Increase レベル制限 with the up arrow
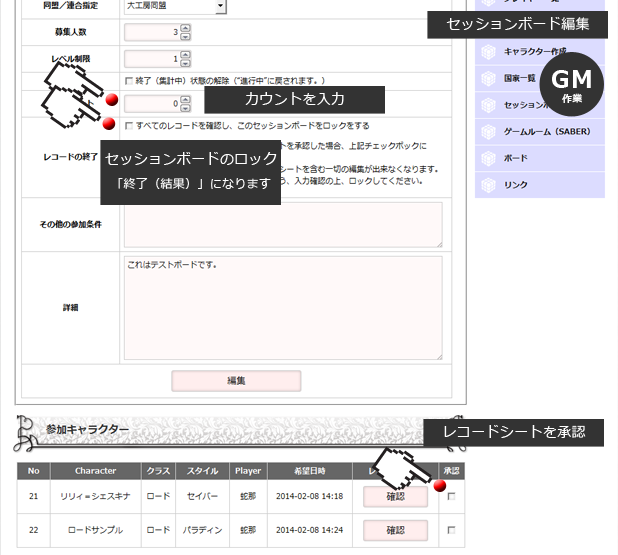618x555 pixels. [x=185, y=55]
